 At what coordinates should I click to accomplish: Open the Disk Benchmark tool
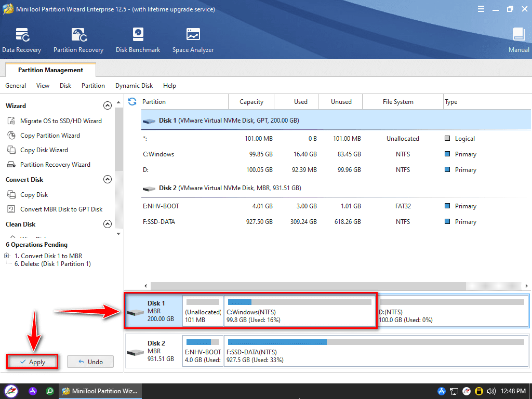[x=138, y=39]
